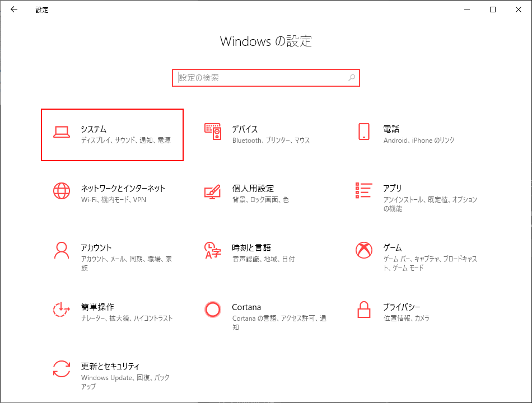This screenshot has width=532, height=403.
Task: Click the 背景、ロック画面、色 description
Action: pos(260,199)
